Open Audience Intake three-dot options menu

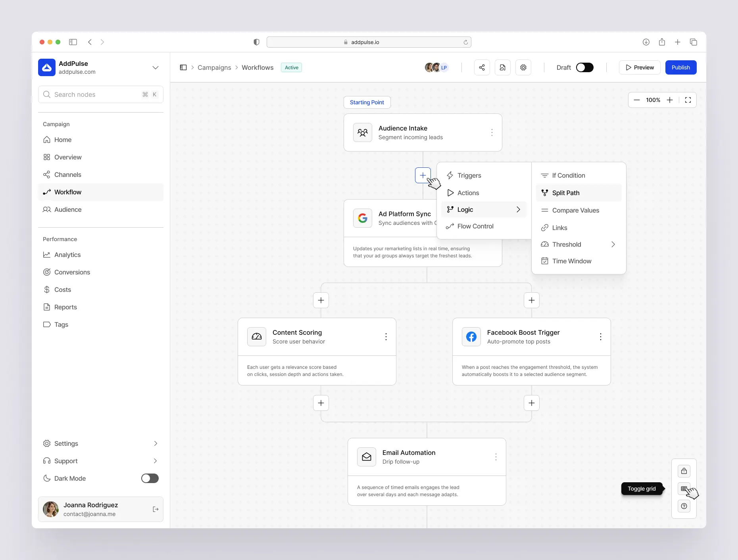[x=492, y=132]
